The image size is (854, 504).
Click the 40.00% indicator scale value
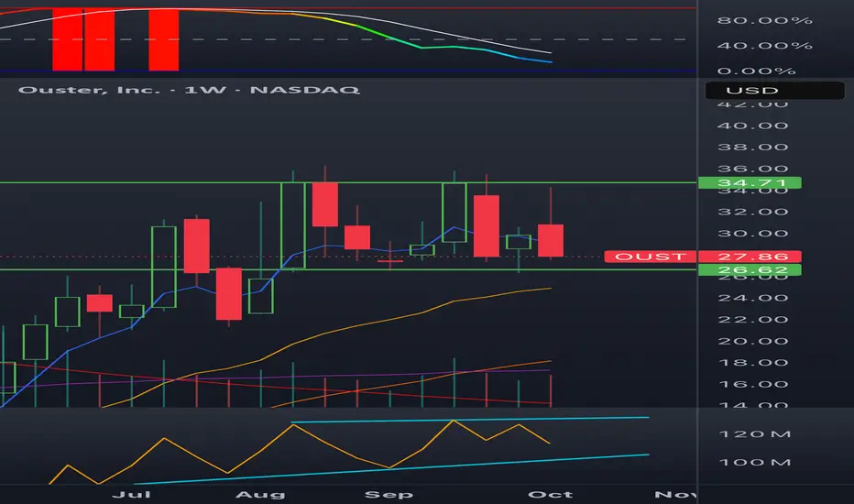(765, 46)
